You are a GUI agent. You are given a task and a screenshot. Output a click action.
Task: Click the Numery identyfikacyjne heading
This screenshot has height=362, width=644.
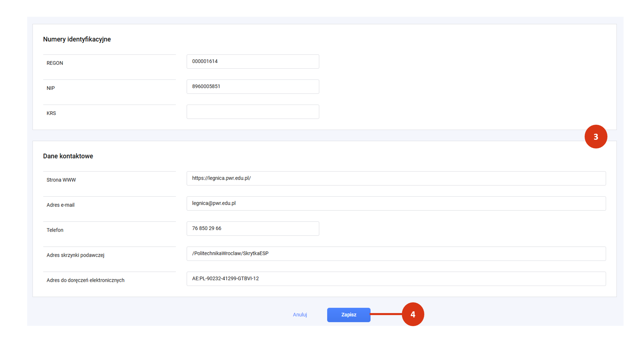[77, 39]
